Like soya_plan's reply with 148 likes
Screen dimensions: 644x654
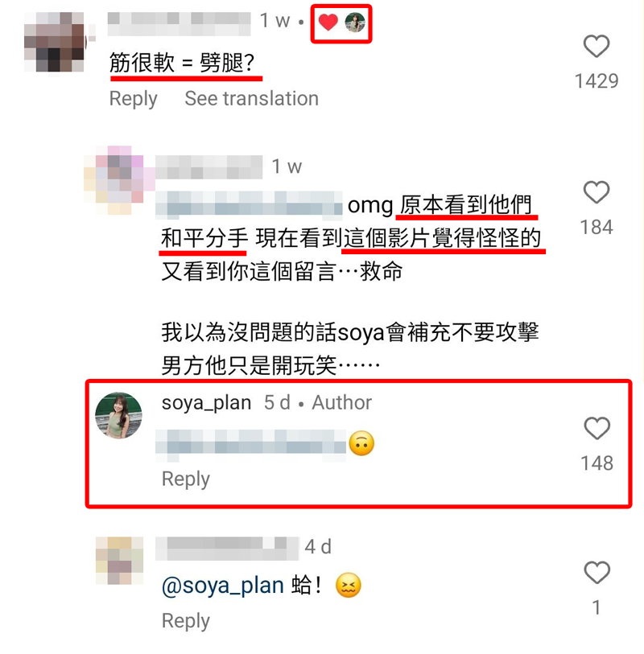click(x=597, y=428)
